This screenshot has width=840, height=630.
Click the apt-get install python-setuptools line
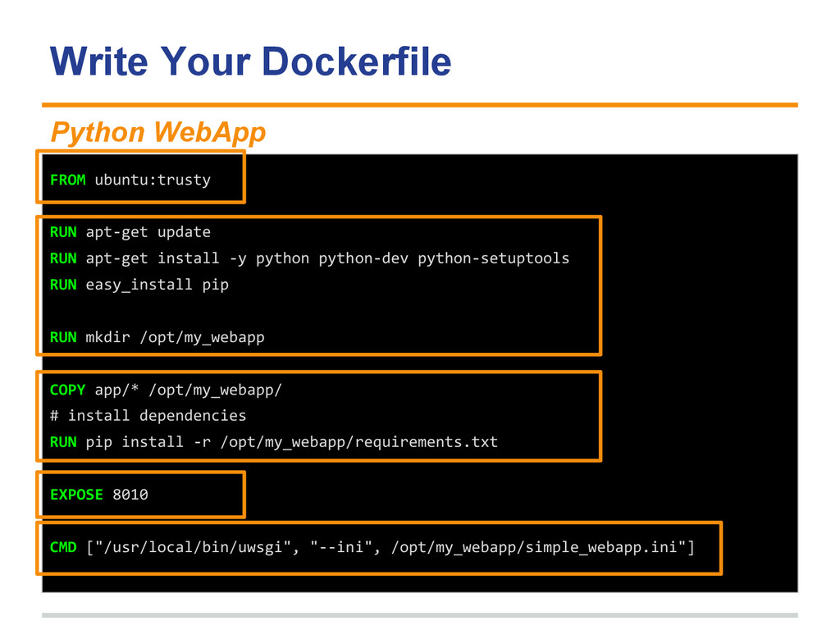click(309, 258)
